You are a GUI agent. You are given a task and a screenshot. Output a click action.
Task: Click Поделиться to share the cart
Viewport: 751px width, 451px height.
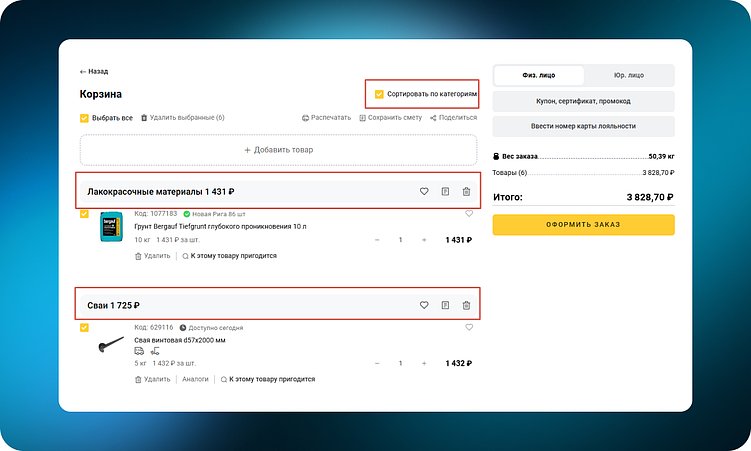pos(453,118)
